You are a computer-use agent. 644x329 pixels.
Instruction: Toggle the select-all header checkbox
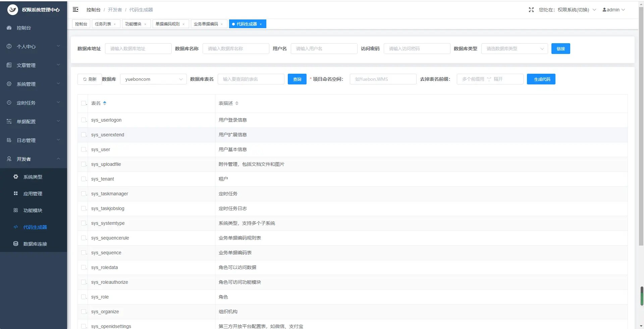pyautogui.click(x=84, y=103)
